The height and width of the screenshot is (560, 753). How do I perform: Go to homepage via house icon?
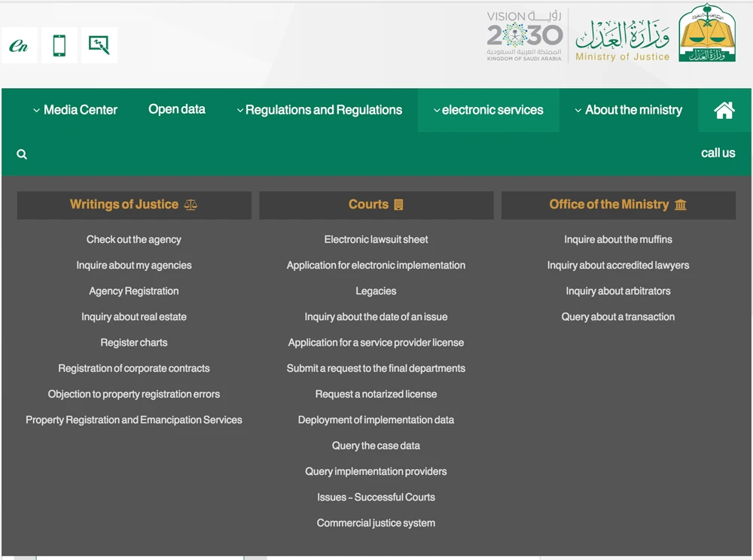coord(724,110)
